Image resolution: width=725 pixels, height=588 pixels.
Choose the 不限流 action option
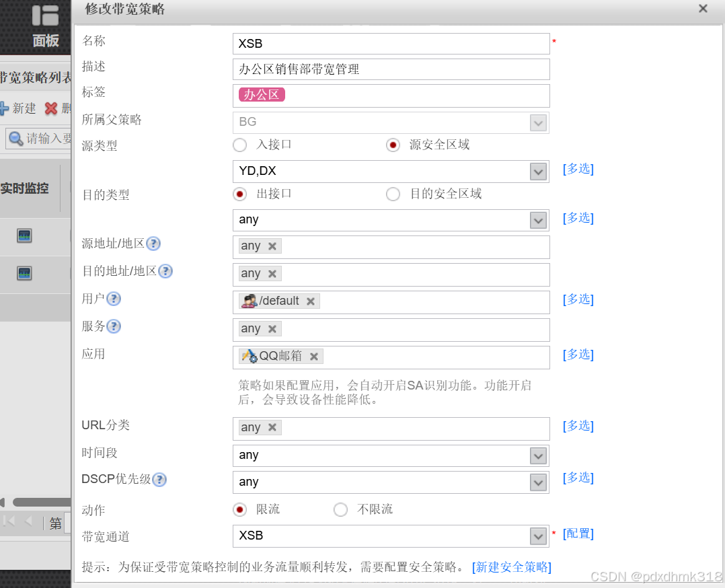(x=341, y=509)
